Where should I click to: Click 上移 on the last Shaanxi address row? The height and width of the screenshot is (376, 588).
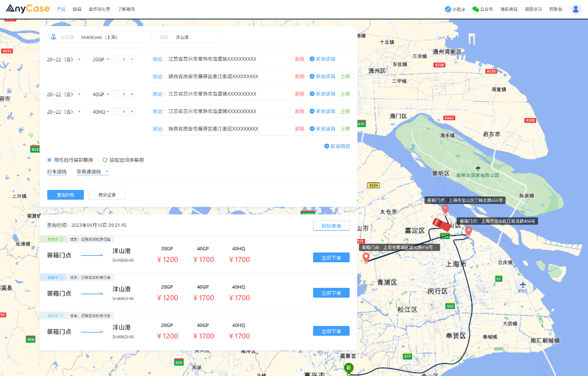point(345,129)
